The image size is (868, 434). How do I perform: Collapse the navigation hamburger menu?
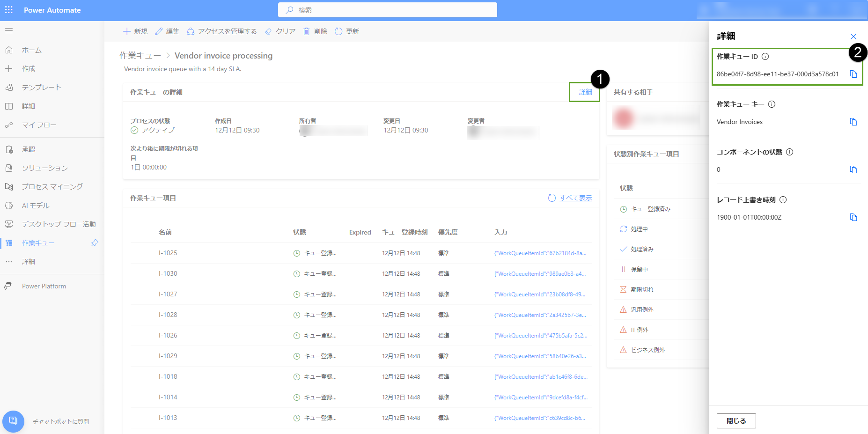click(9, 31)
